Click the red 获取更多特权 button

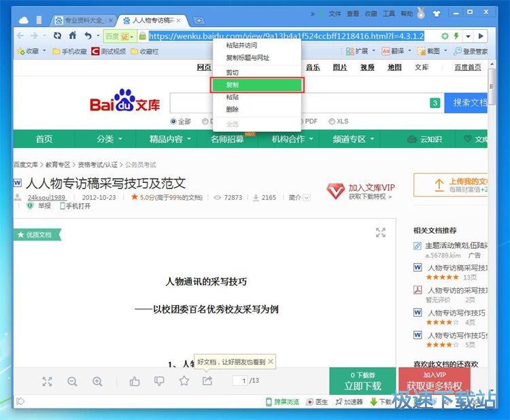click(x=435, y=381)
